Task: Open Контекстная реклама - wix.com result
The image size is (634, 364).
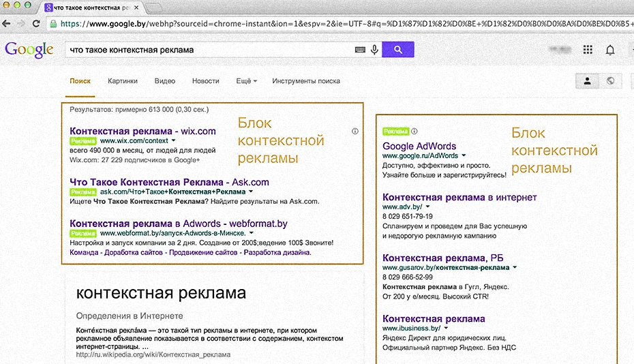Action: click(x=142, y=131)
